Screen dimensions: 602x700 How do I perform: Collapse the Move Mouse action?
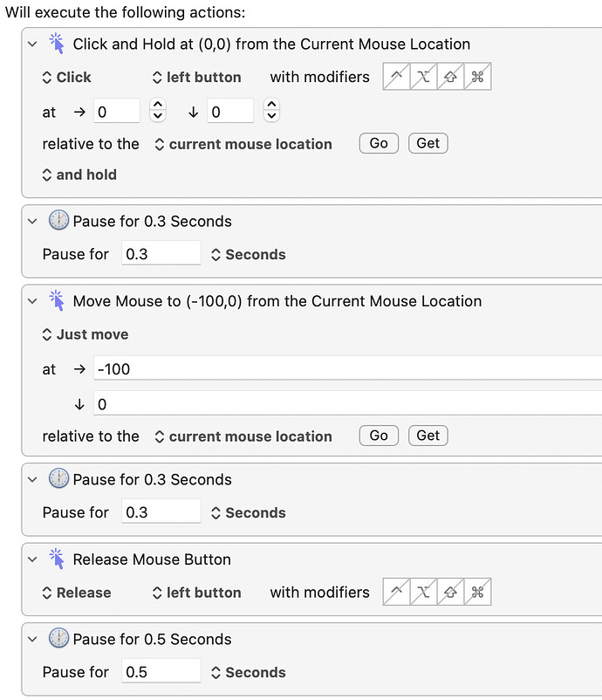coord(33,301)
